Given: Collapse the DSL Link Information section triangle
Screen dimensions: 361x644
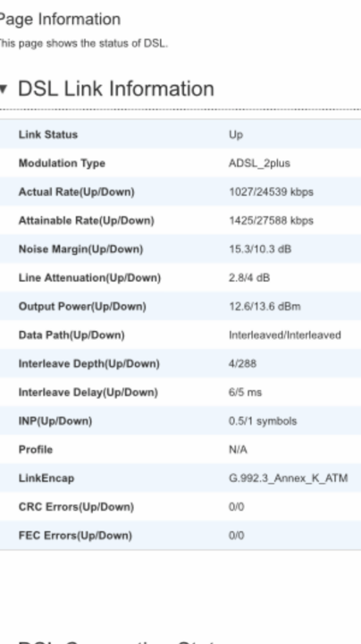Looking at the screenshot, I should pyautogui.click(x=4, y=89).
